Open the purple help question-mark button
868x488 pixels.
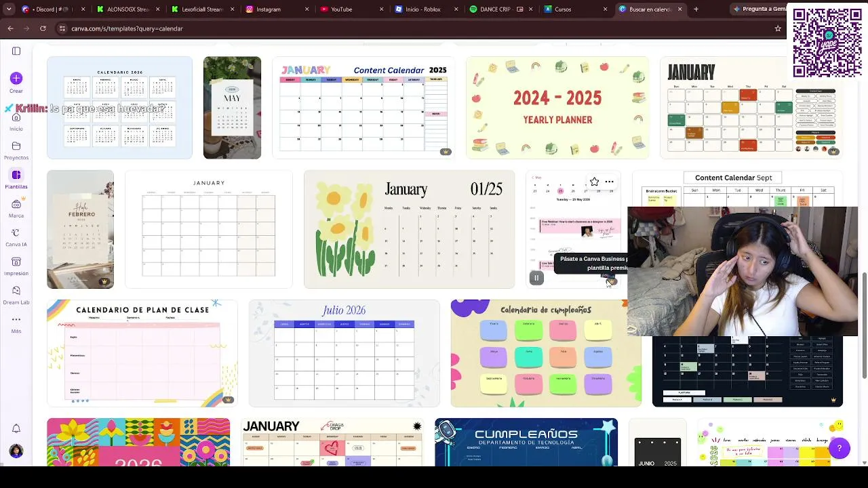click(x=839, y=448)
